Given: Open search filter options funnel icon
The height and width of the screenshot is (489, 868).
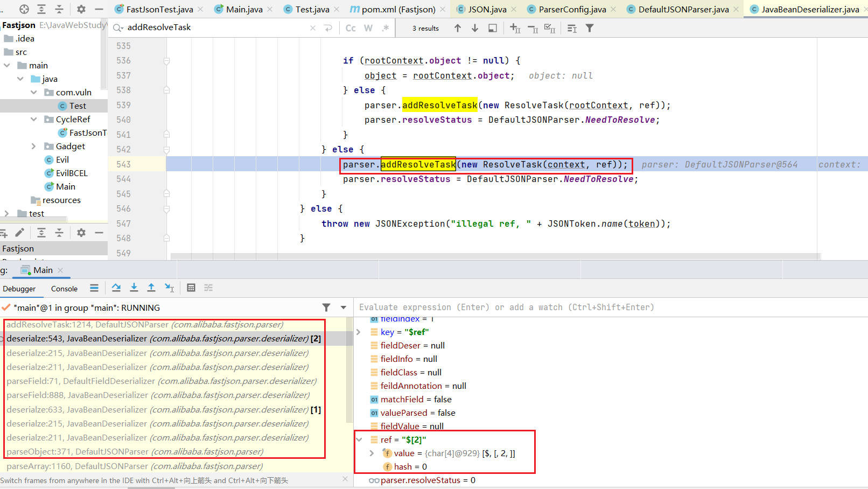Looking at the screenshot, I should pyautogui.click(x=590, y=28).
